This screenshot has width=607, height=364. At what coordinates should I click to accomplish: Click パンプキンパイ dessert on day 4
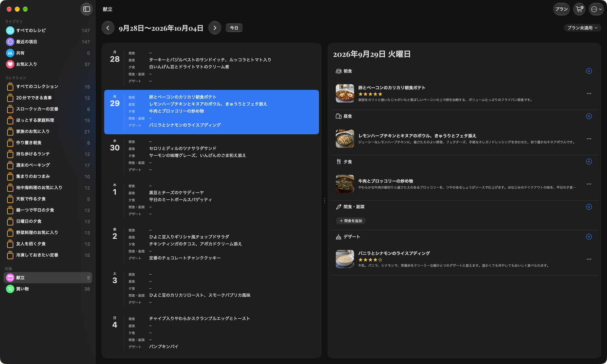point(163,347)
